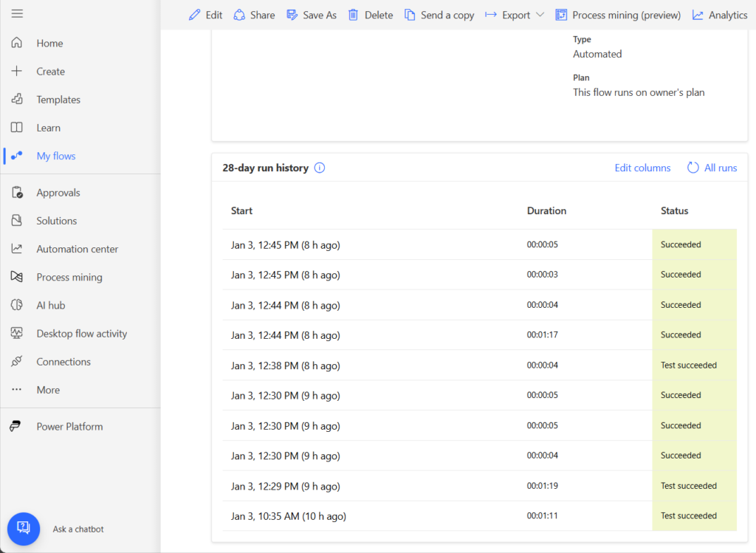
Task: Open Solutions label in the left navigation
Action: [x=56, y=221]
